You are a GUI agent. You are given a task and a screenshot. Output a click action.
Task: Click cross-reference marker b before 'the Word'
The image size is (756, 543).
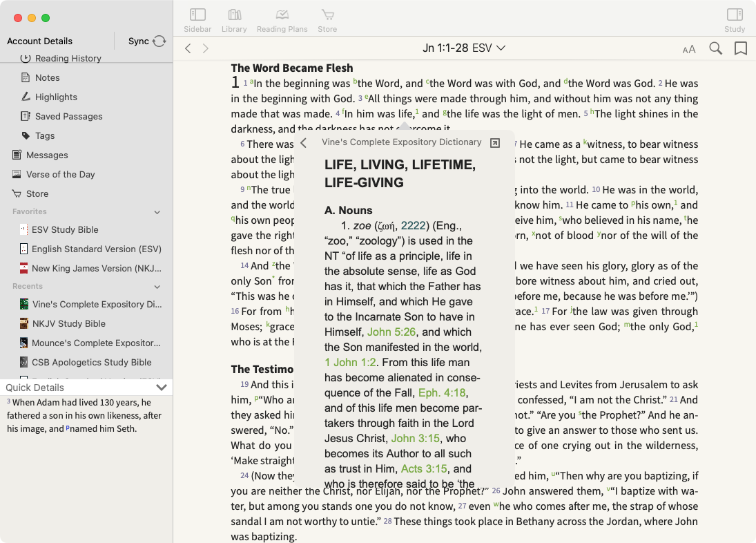click(x=356, y=81)
